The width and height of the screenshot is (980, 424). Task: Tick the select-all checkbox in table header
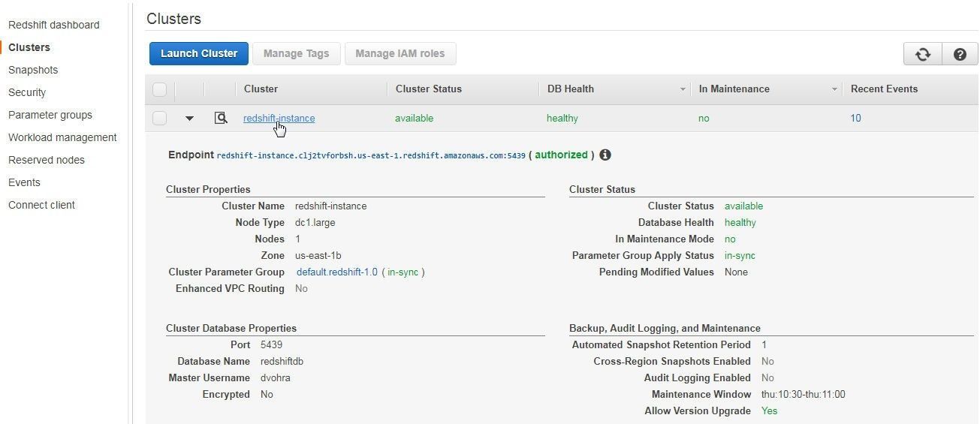[159, 89]
